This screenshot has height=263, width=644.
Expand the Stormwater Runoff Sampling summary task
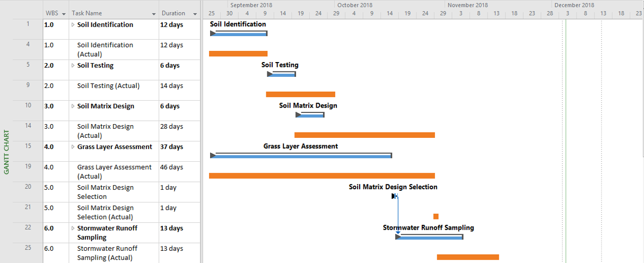click(73, 229)
